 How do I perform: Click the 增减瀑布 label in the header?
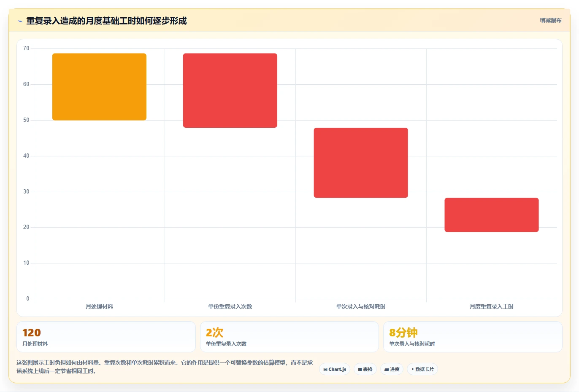[551, 20]
